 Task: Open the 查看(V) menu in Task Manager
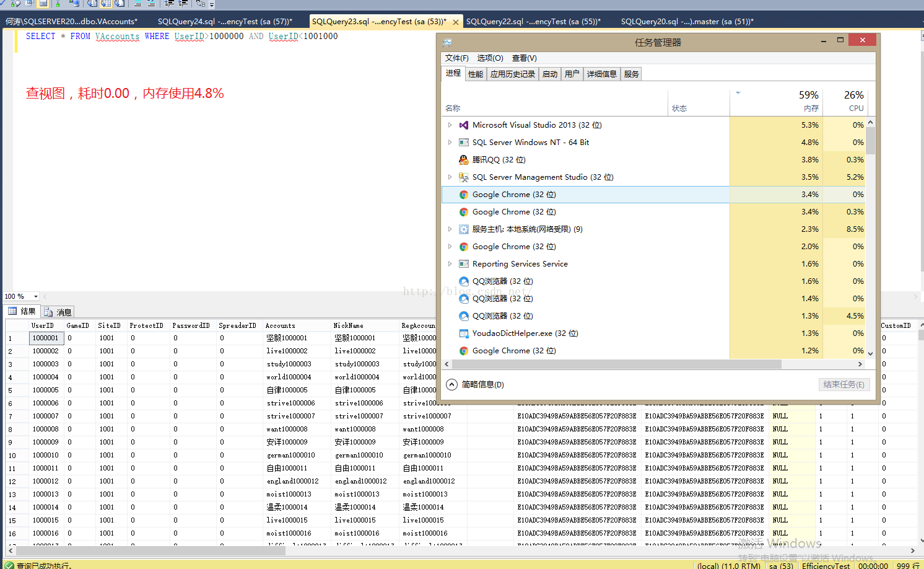524,58
